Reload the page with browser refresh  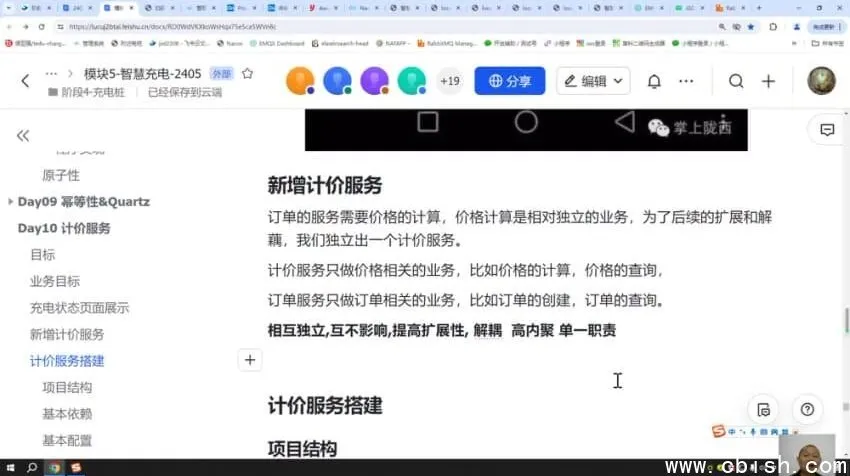point(42,27)
